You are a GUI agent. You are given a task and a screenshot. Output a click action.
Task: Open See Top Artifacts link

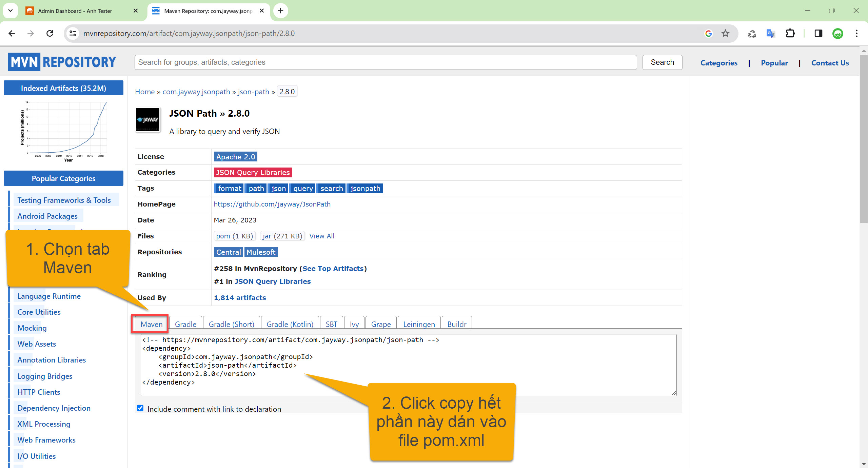333,269
